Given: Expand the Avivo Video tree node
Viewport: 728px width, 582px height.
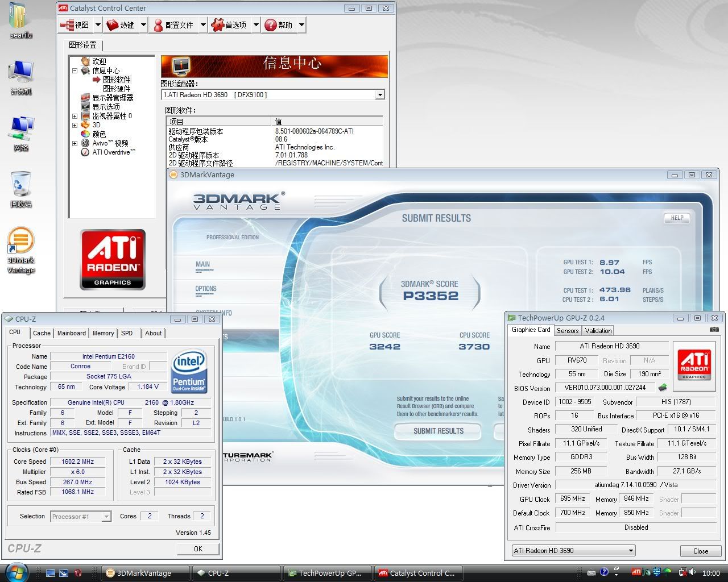Looking at the screenshot, I should (x=75, y=143).
